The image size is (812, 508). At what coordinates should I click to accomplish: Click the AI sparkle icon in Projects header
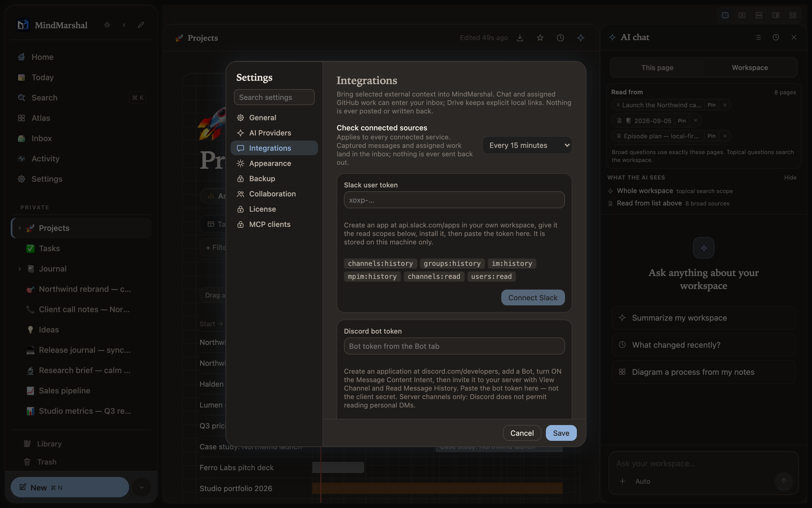(x=581, y=38)
